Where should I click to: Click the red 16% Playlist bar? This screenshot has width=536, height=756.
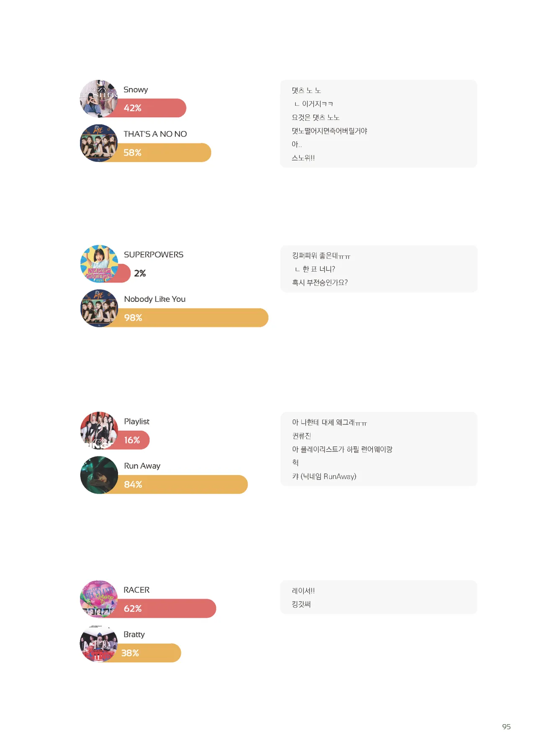[x=134, y=440]
